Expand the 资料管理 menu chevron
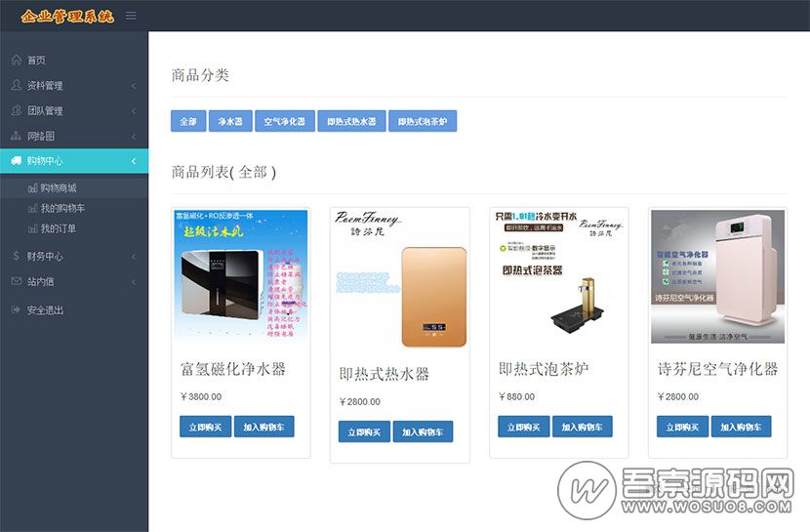810x532 pixels. pyautogui.click(x=134, y=86)
